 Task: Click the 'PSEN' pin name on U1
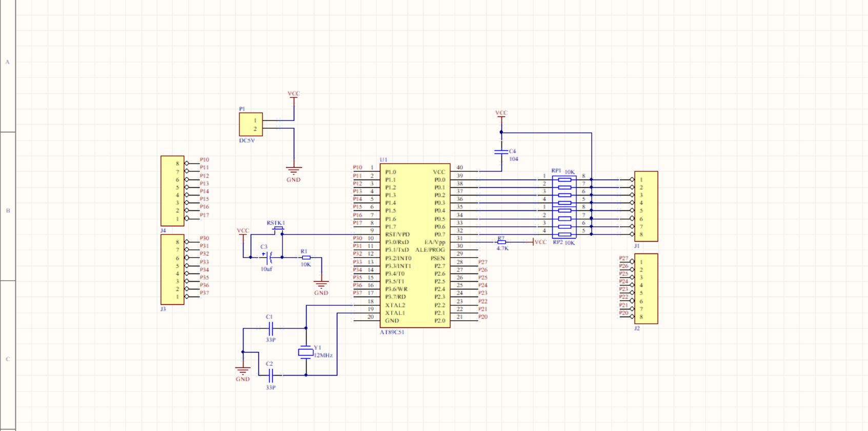tap(438, 258)
